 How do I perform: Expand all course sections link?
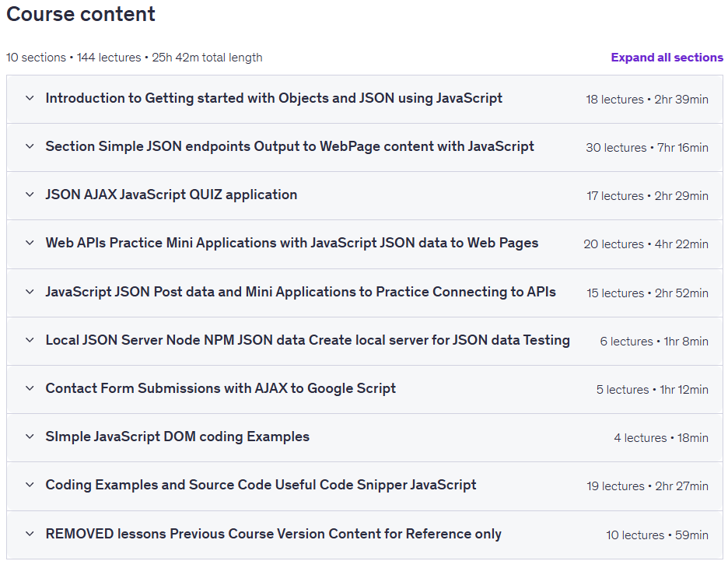pyautogui.click(x=667, y=57)
